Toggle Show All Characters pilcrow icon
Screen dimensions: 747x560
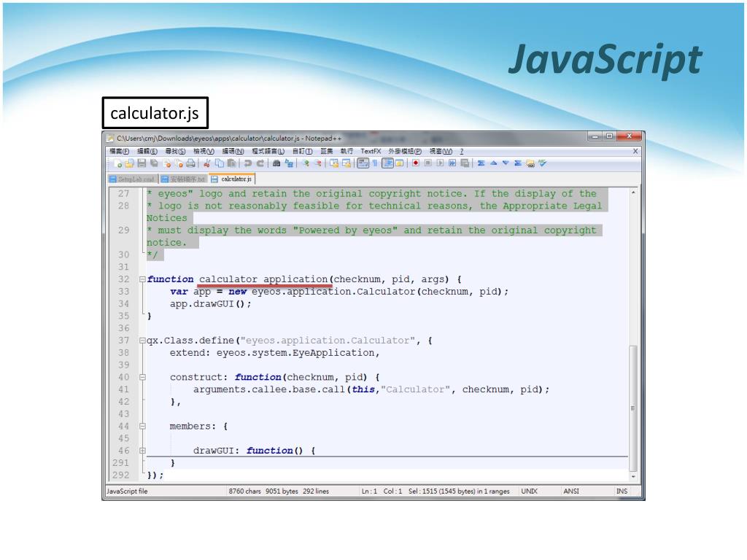click(x=375, y=163)
